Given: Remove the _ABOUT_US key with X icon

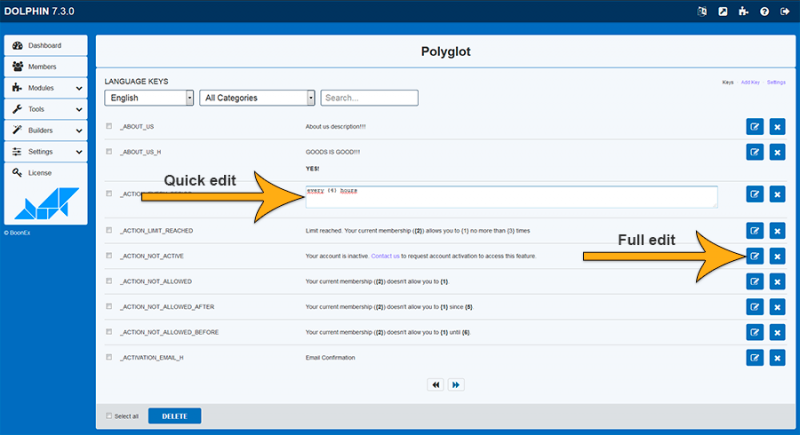Looking at the screenshot, I should point(777,126).
